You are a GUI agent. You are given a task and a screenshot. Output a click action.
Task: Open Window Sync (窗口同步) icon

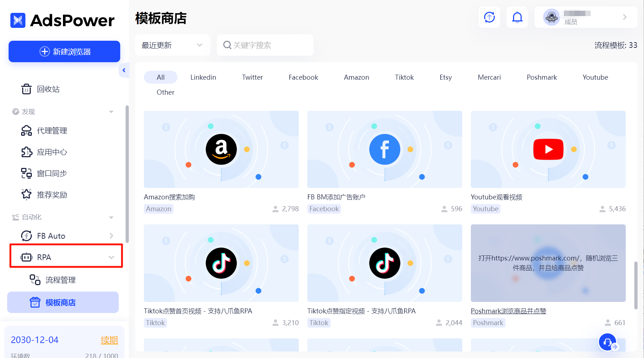pos(26,174)
